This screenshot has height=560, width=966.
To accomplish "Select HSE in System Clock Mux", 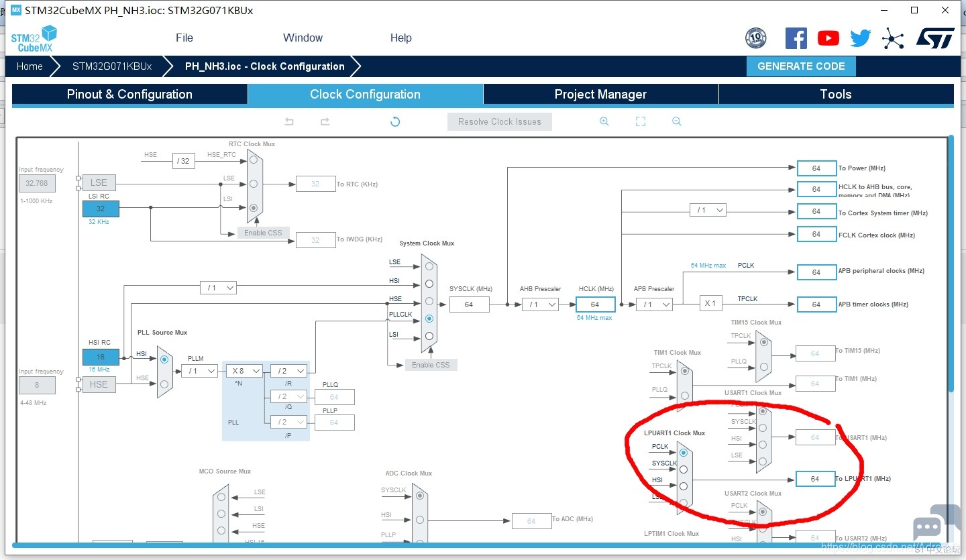I will click(x=429, y=301).
